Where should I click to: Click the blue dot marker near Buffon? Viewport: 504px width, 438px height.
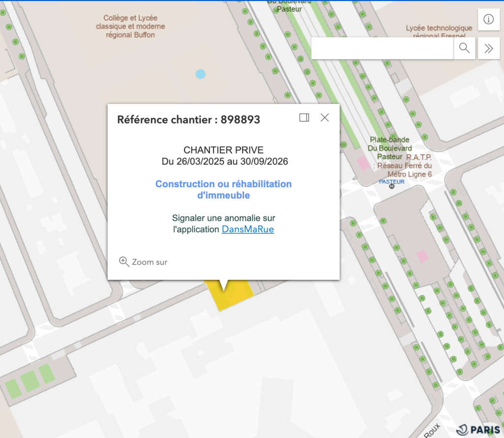pyautogui.click(x=200, y=74)
